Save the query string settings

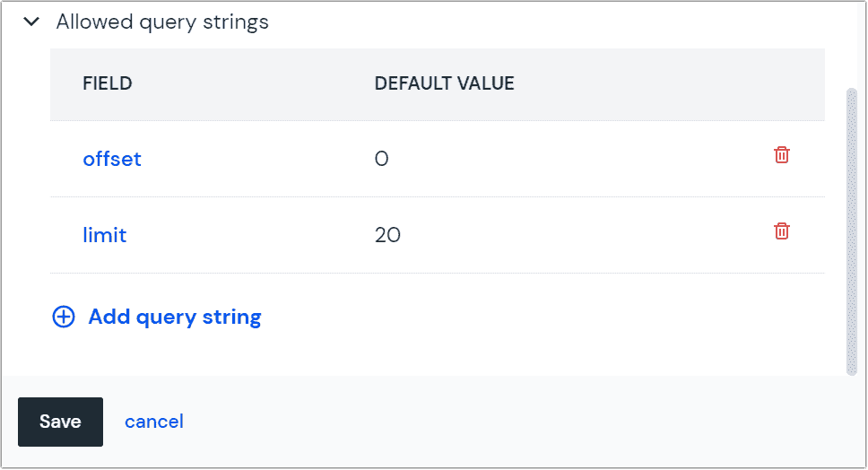[x=60, y=422]
